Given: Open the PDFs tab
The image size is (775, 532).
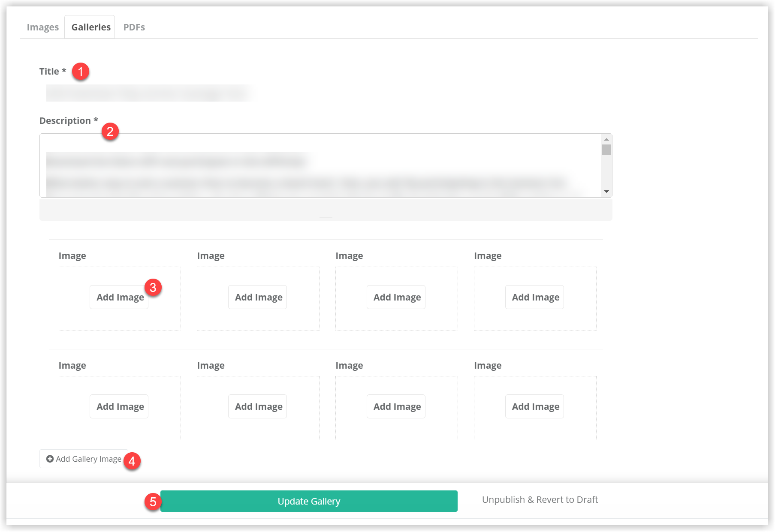Looking at the screenshot, I should (134, 27).
